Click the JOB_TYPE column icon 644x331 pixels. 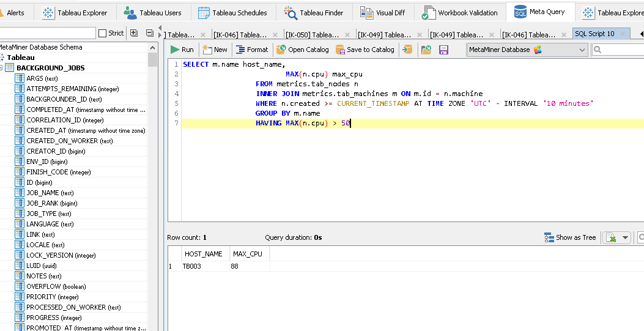click(x=20, y=213)
